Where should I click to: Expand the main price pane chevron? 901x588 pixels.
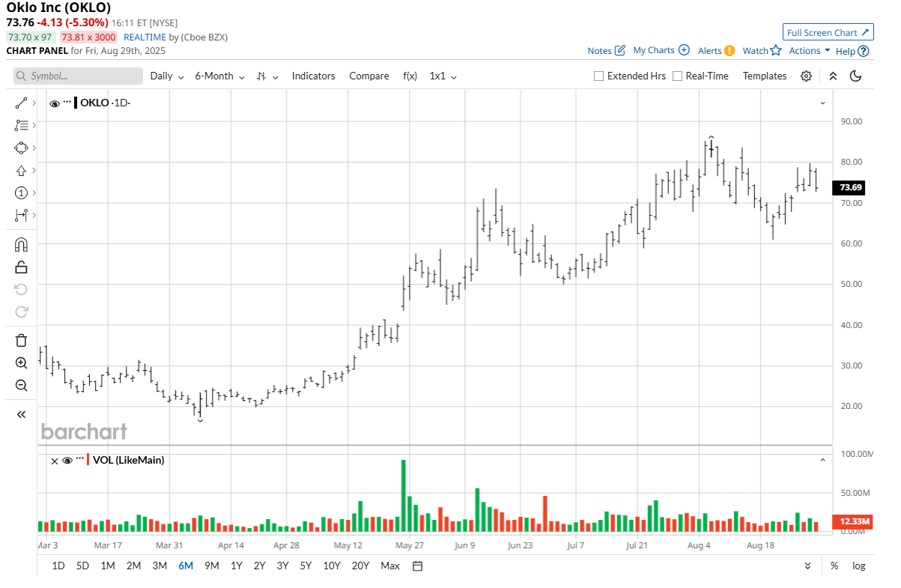822,103
